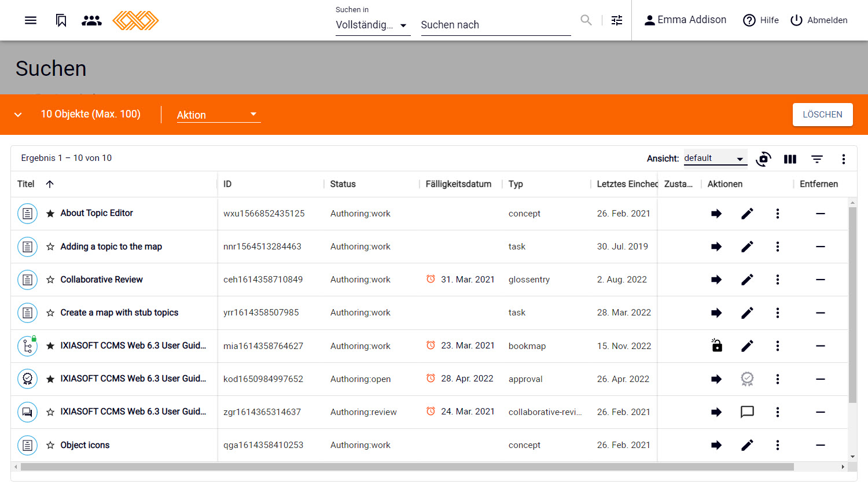Click forward arrow for Collaborative Review
This screenshot has height=492, width=868.
tap(716, 280)
